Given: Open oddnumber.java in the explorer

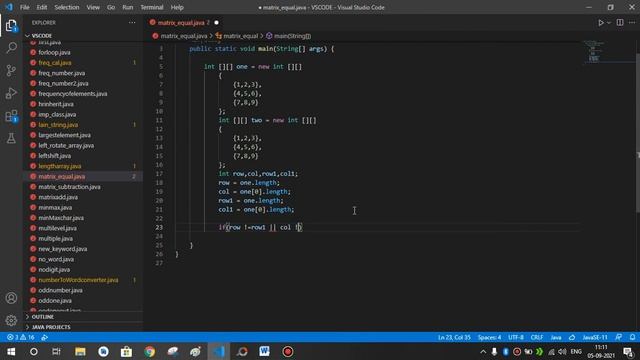Looking at the screenshot, I should pos(60,290).
